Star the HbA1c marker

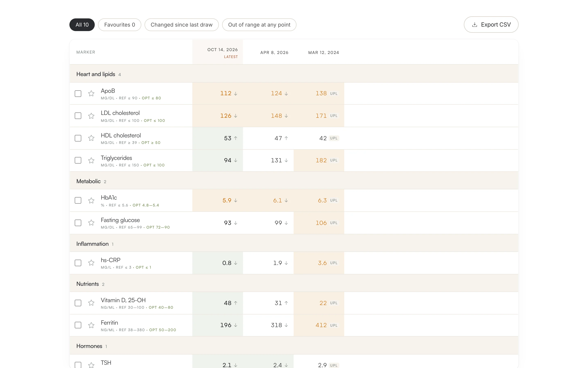pos(91,201)
